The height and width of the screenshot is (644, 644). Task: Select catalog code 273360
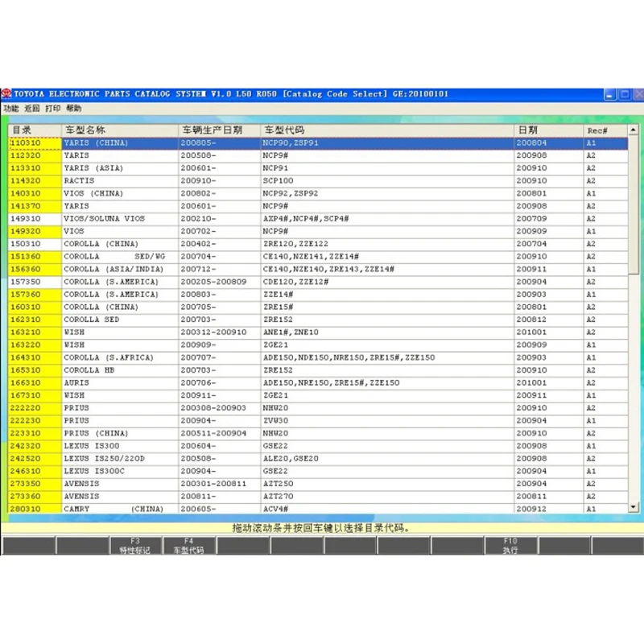(35, 497)
